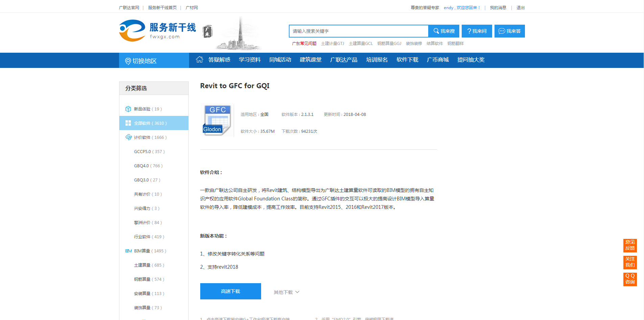The image size is (644, 320).
Task: Click the 广材网 top link
Action: tap(191, 7)
